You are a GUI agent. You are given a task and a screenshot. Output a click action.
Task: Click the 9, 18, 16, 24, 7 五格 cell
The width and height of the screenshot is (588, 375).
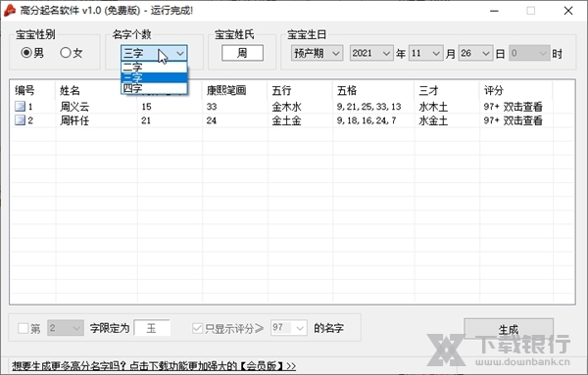click(x=367, y=120)
